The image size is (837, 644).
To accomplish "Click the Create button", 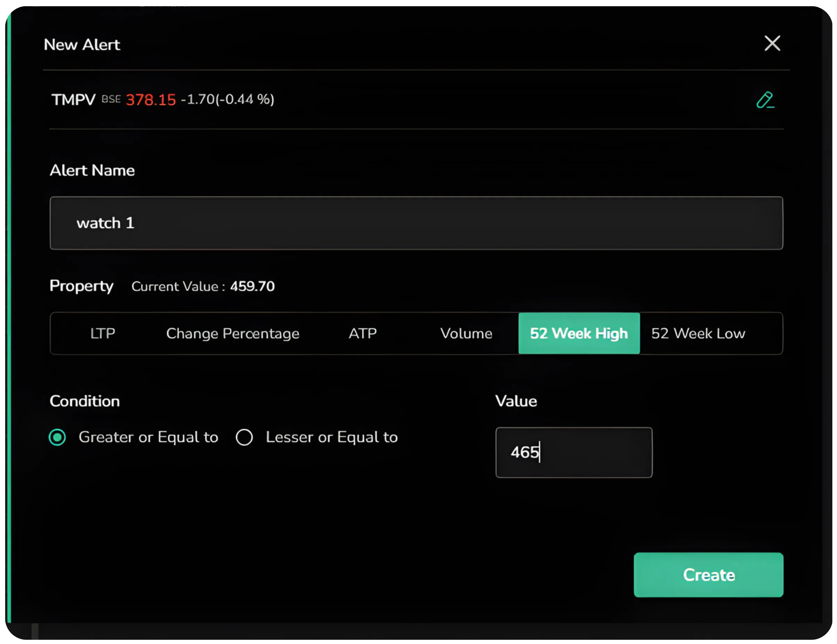I will [708, 575].
